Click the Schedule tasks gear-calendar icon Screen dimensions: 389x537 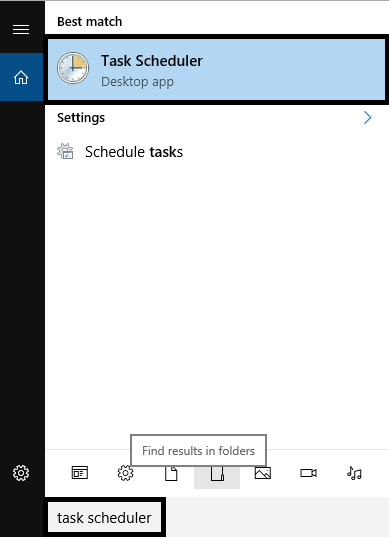[x=65, y=151]
